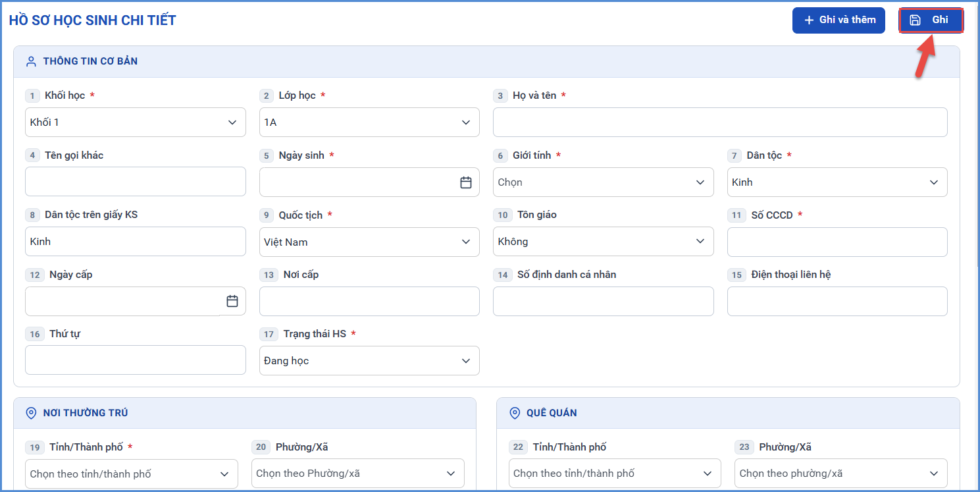Expand the Khối học dropdown

(x=136, y=123)
